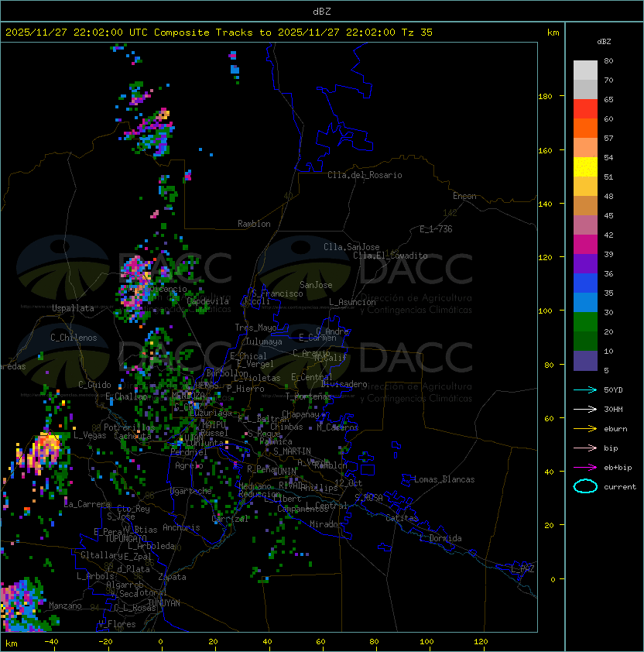Screen dimensions: 644x652
Task: Click the C_Chilenos map label
Action: pyautogui.click(x=74, y=338)
